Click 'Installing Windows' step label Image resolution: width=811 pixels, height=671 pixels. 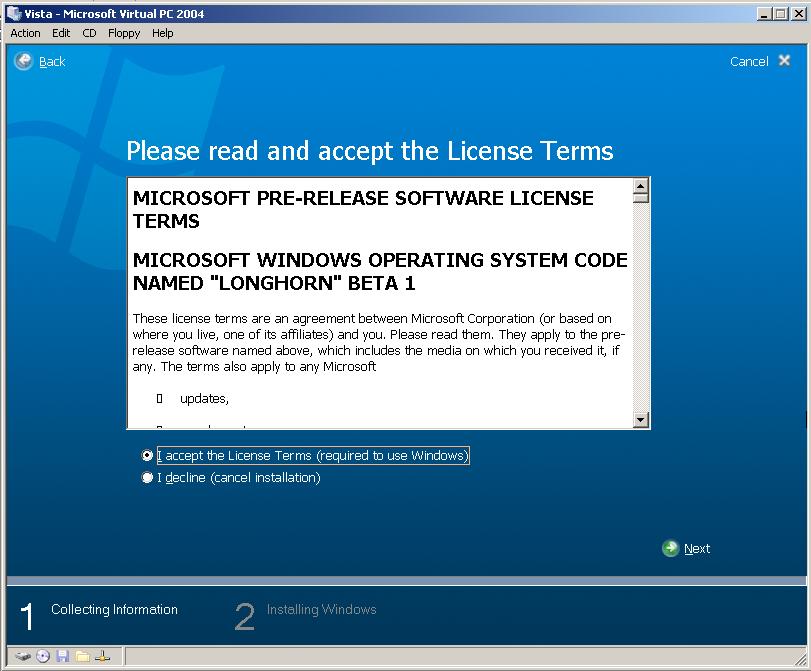321,609
